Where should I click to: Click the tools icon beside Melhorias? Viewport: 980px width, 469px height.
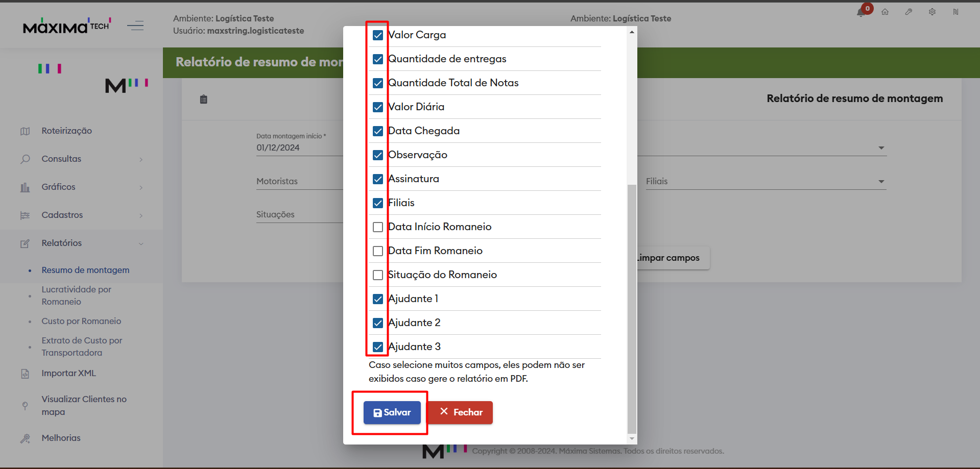[x=25, y=438]
